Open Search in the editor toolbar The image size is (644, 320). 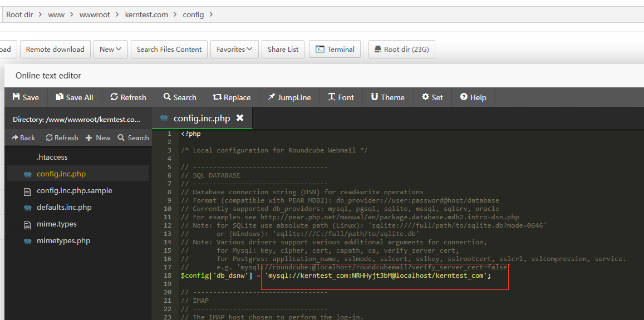[x=180, y=97]
